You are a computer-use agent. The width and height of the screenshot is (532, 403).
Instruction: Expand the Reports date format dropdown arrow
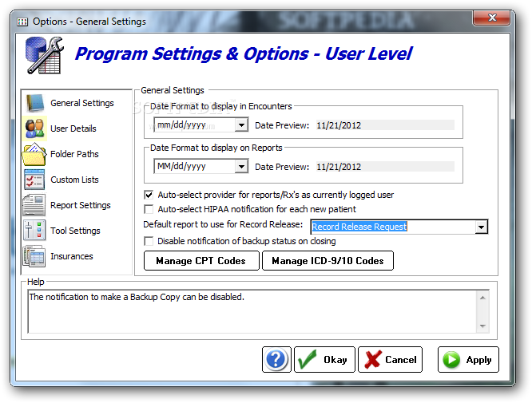(241, 167)
